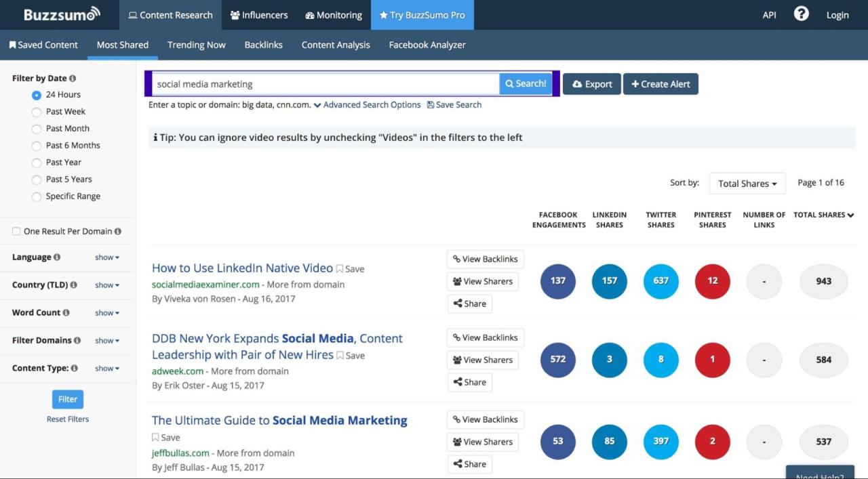
Task: Click the info icon next to Language
Action: click(57, 257)
